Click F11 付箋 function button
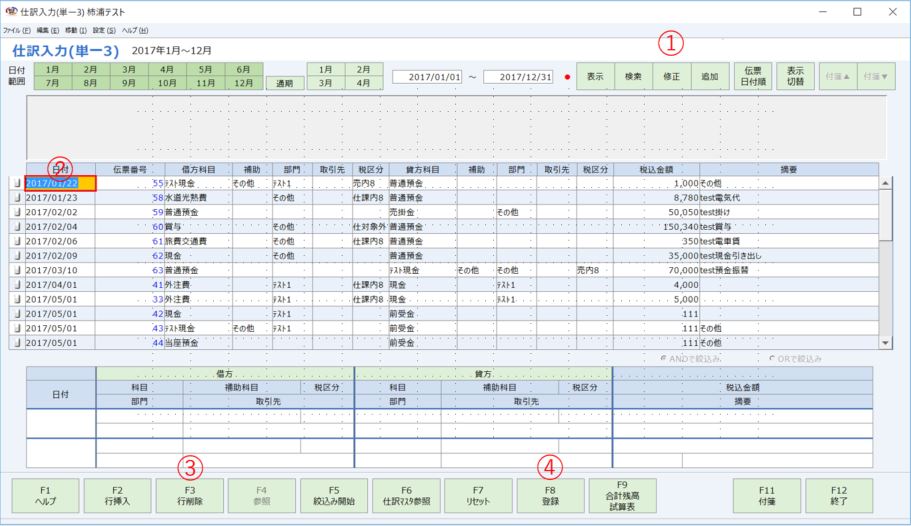This screenshot has height=526, width=911. (767, 496)
